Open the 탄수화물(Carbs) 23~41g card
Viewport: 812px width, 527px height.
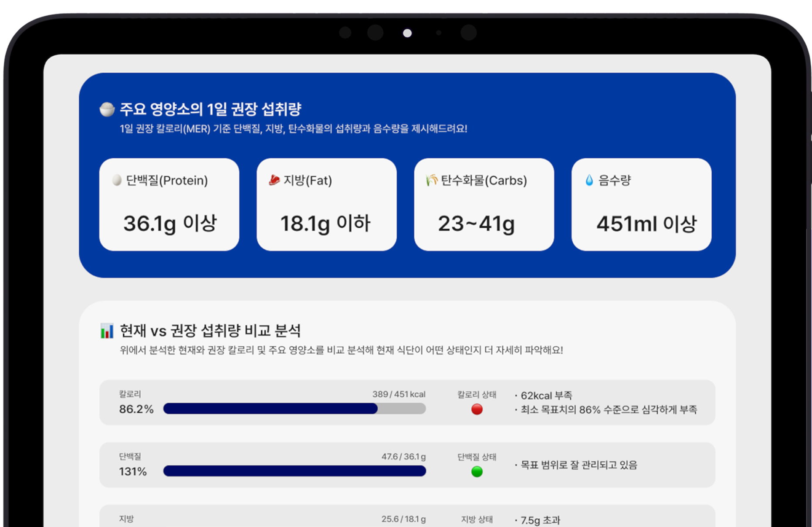tap(484, 205)
